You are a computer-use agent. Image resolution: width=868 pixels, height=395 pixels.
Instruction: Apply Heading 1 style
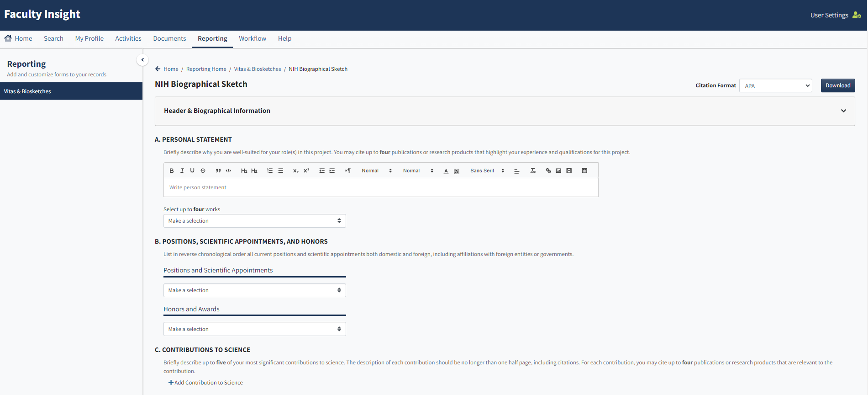pyautogui.click(x=244, y=171)
